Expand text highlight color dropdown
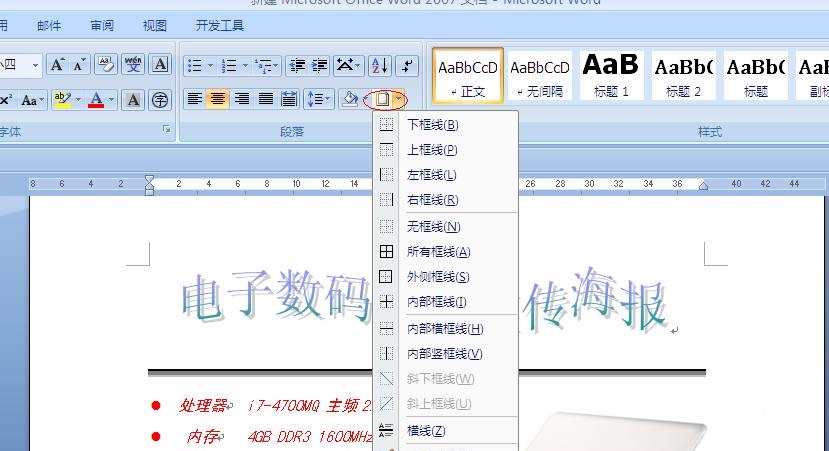Image resolution: width=829 pixels, height=451 pixels. click(78, 99)
